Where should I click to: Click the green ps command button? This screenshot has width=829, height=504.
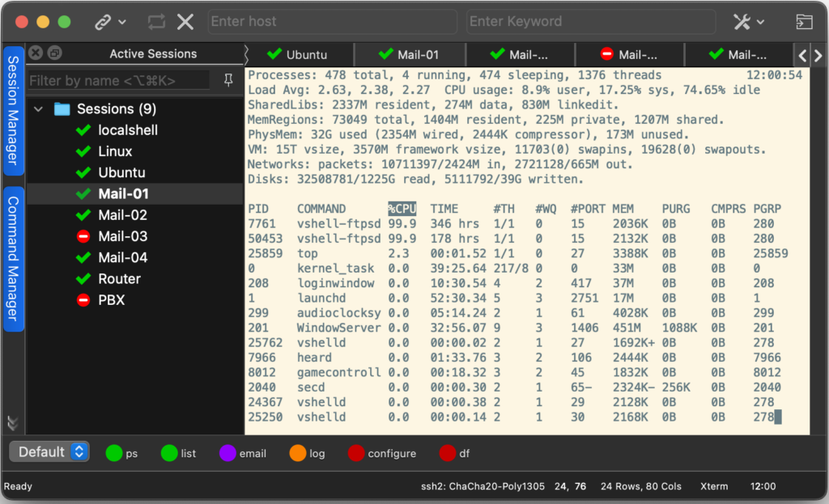click(x=114, y=453)
